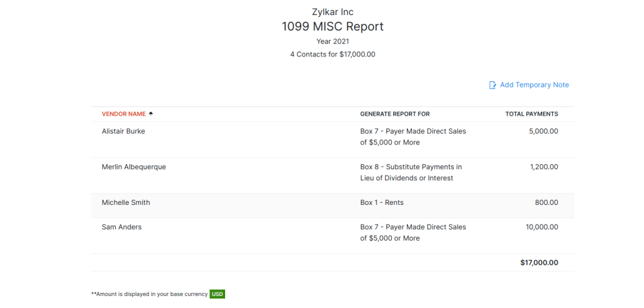Click the Add Temporary Note icon
644x308 pixels.
pyautogui.click(x=493, y=85)
